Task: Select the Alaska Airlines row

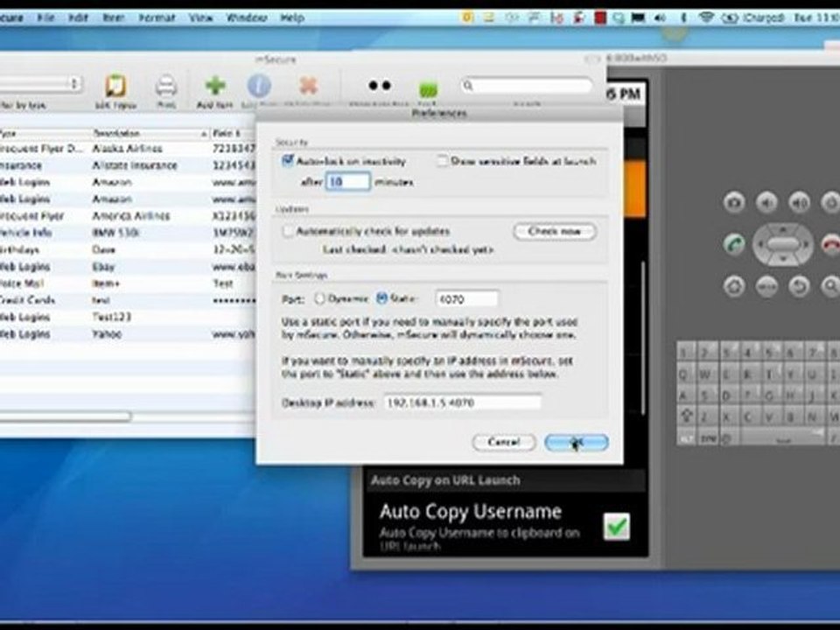Action: pyautogui.click(x=128, y=149)
